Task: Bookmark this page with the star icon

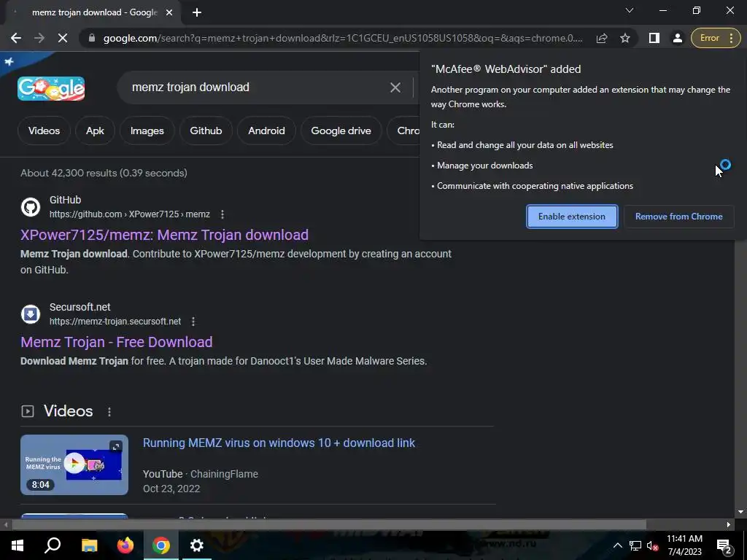Action: click(625, 38)
